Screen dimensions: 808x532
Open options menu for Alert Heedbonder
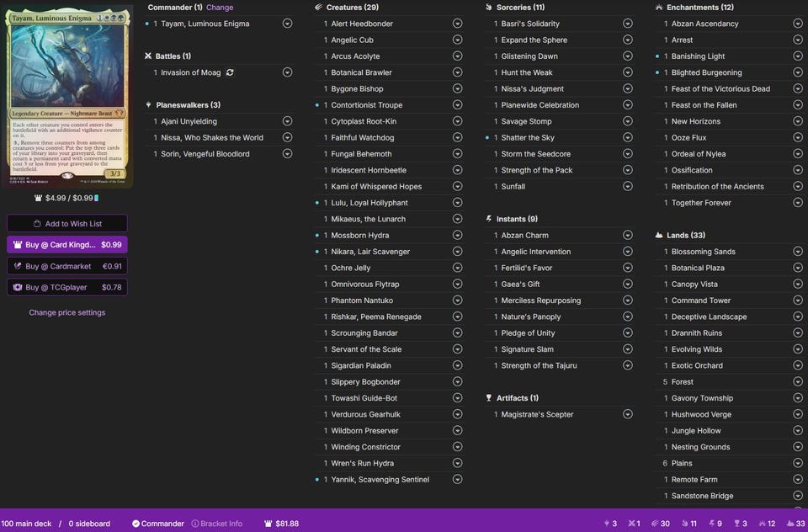click(457, 24)
